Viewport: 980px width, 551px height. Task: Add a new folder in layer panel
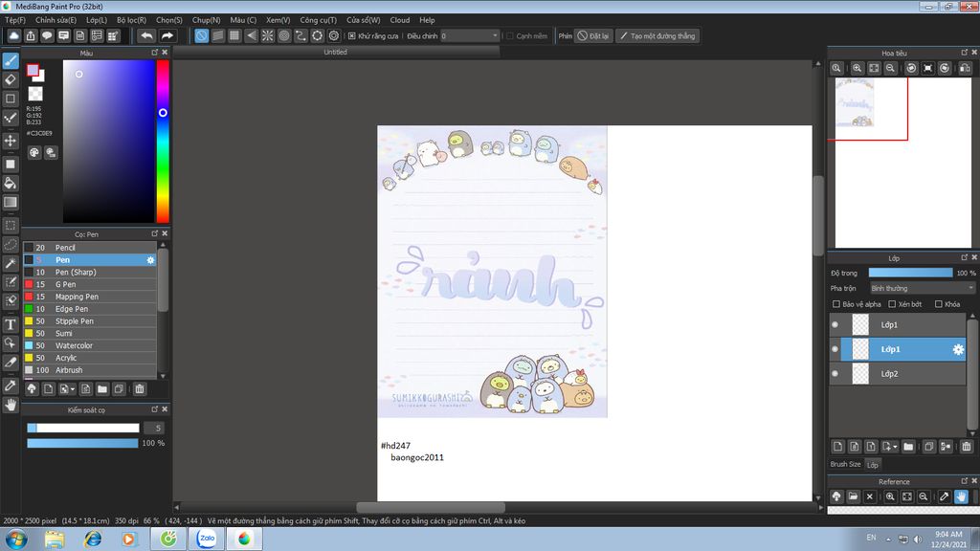(908, 446)
